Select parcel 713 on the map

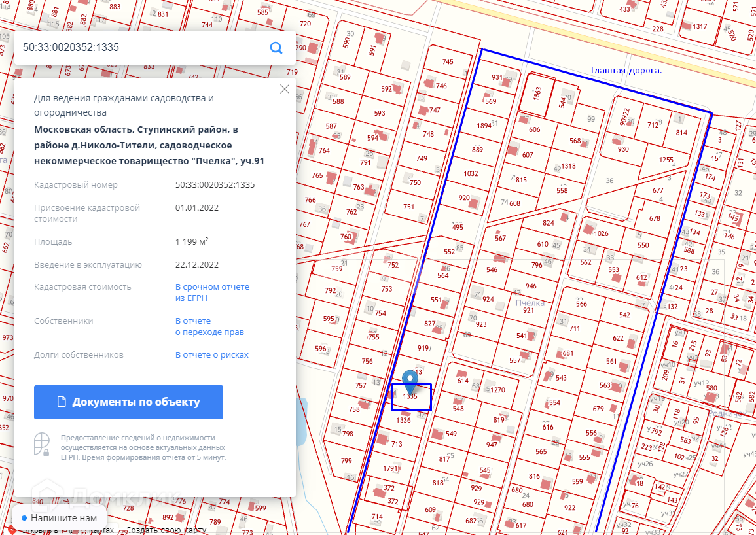point(397,444)
